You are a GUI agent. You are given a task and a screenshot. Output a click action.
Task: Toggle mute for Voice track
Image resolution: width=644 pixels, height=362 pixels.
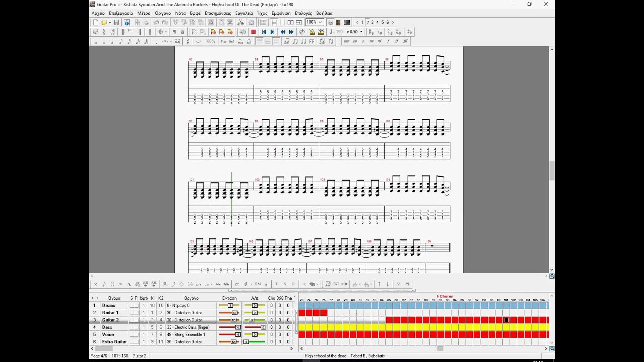(x=136, y=334)
